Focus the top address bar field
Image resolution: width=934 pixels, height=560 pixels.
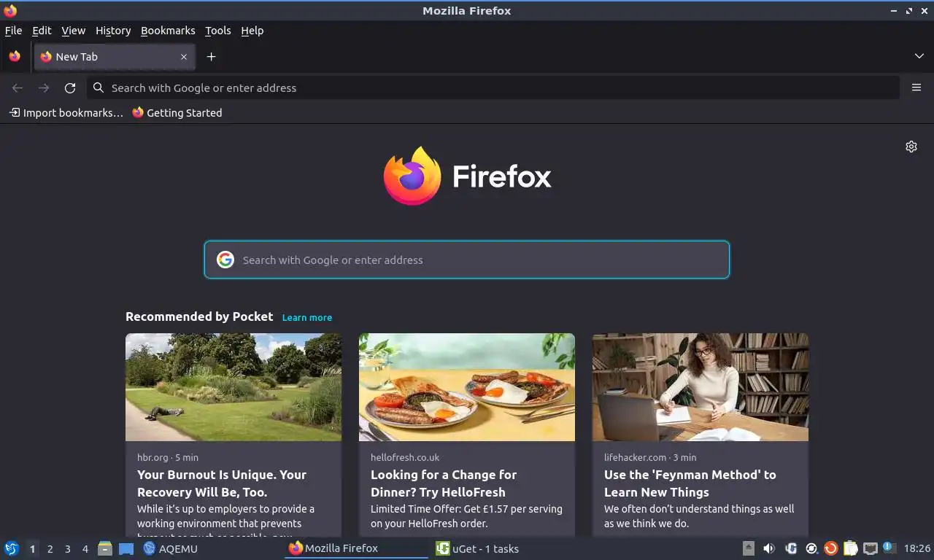pos(493,87)
